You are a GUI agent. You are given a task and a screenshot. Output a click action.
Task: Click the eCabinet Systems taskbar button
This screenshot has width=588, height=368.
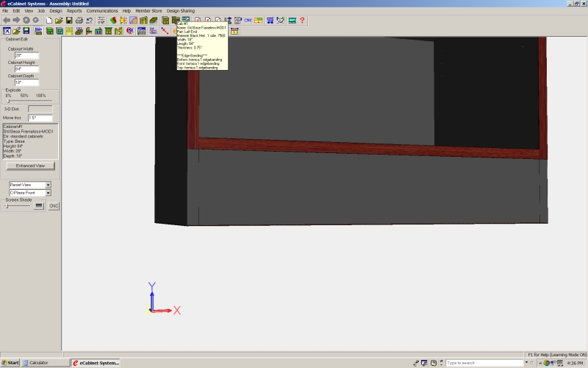point(96,363)
